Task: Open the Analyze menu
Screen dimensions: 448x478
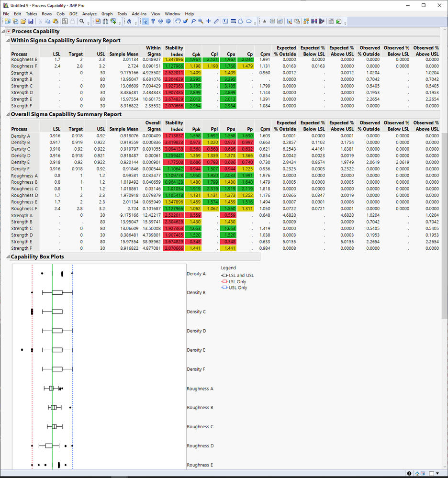Action: tap(89, 14)
